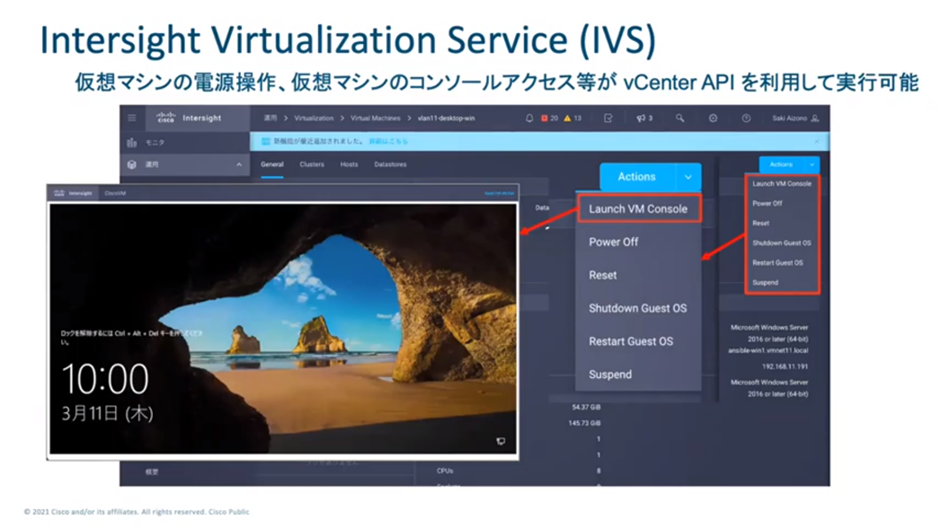Image resolution: width=940 pixels, height=529 pixels.
Task: Select Shutdown Guest OS in small menu
Action: pos(782,243)
